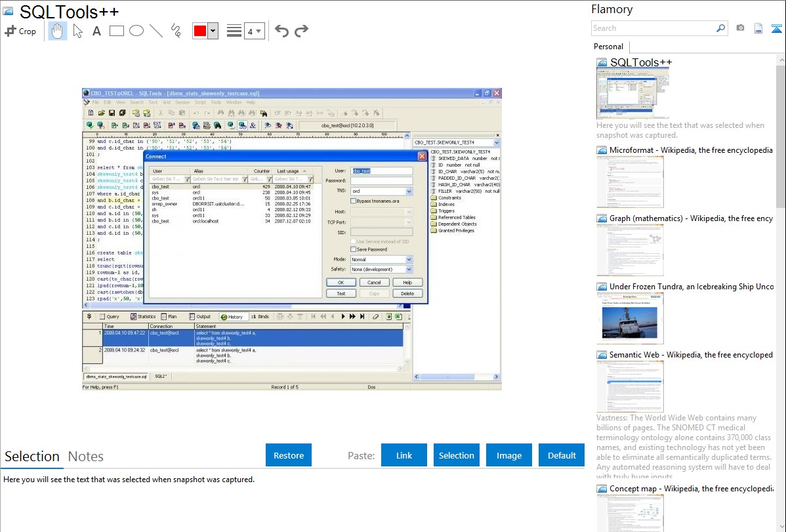786x532 pixels.
Task: Click Statistics tab in SQLTools snapshot
Action: click(144, 317)
